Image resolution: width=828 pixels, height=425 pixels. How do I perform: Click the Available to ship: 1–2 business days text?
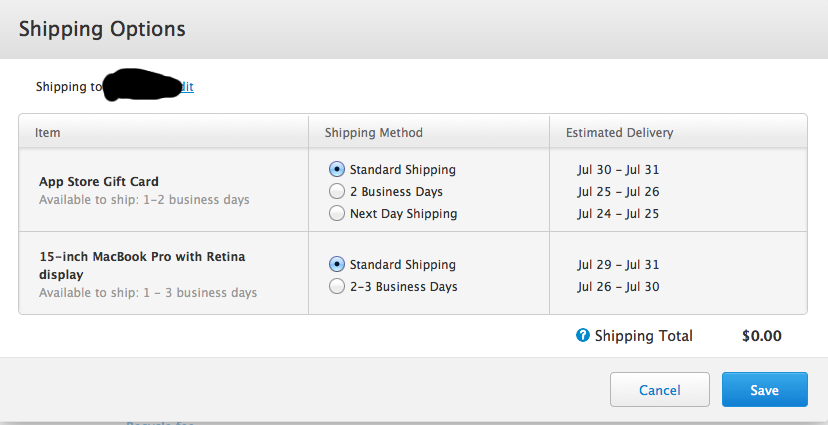144,200
